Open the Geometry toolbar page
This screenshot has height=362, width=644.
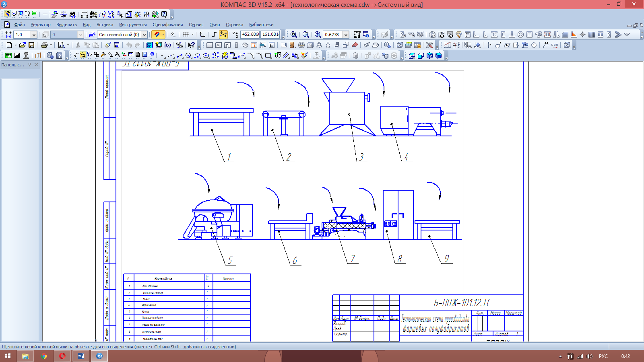83,55
